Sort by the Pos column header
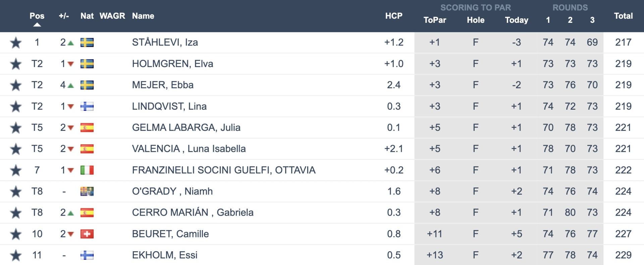644x265 pixels. (37, 16)
